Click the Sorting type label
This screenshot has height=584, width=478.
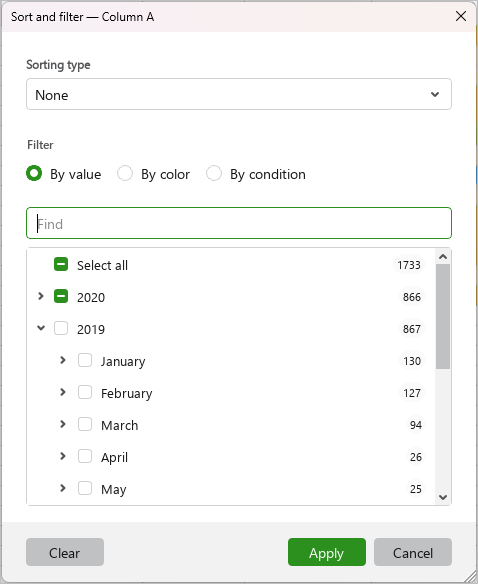[58, 65]
